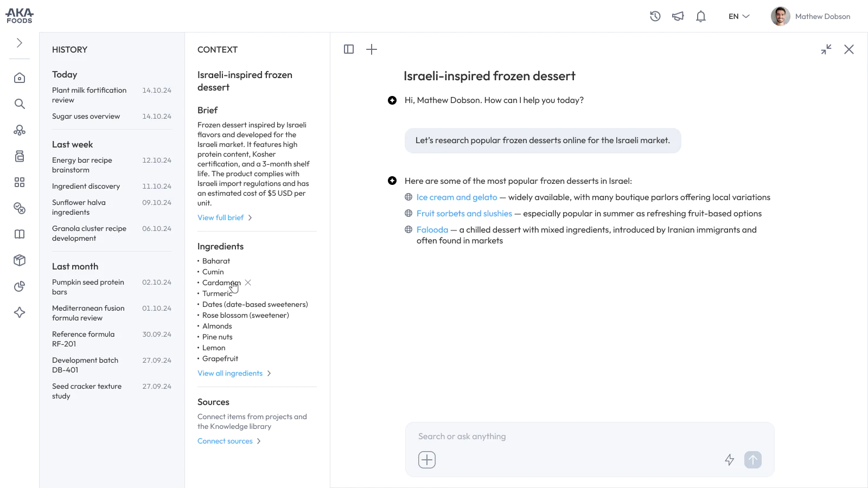Click the add attachment plus button
This screenshot has height=488, width=868.
(427, 460)
